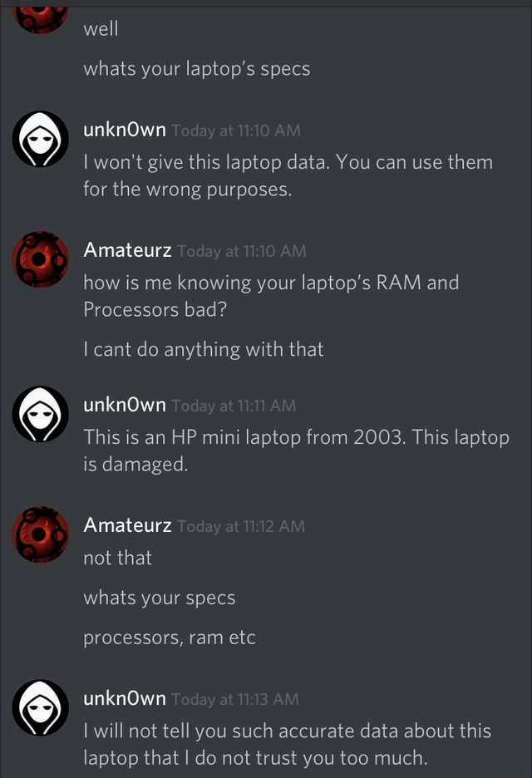Select the message 'whats your laptop's specs'
This screenshot has width=532, height=778.
pyautogui.click(x=196, y=68)
